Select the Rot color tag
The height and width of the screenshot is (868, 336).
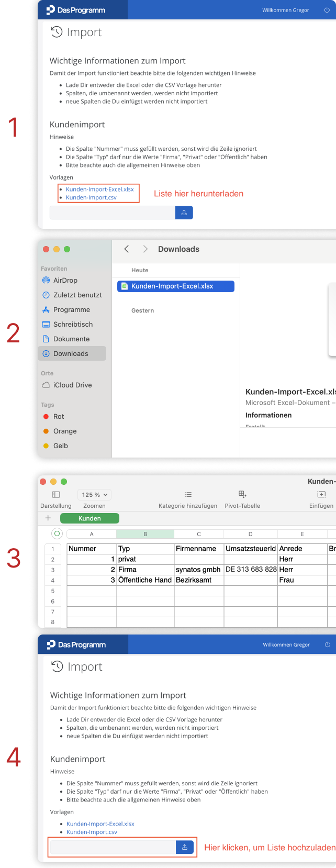[58, 417]
